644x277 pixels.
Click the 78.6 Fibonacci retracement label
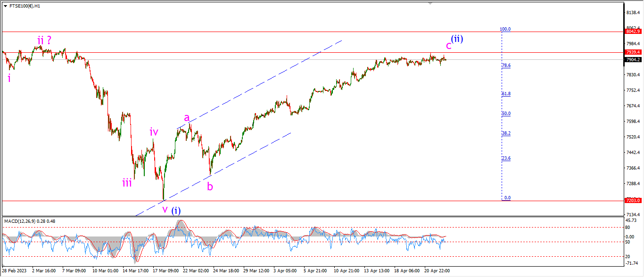506,65
